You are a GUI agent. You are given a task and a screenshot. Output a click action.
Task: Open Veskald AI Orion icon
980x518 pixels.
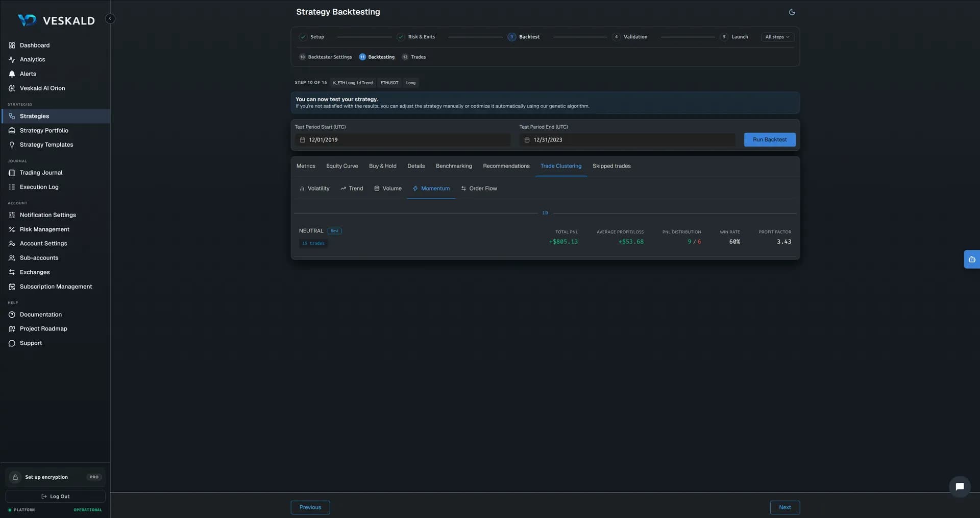12,88
